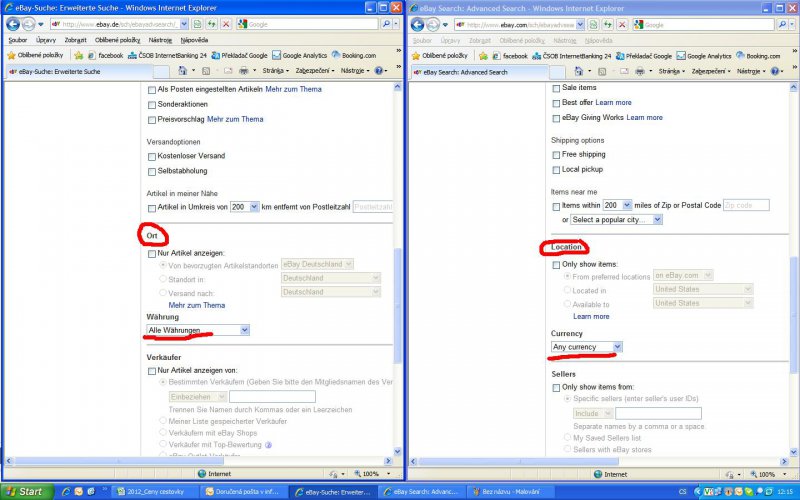The image size is (800, 500).
Task: Tick Local pickup checkbox
Action: click(556, 170)
